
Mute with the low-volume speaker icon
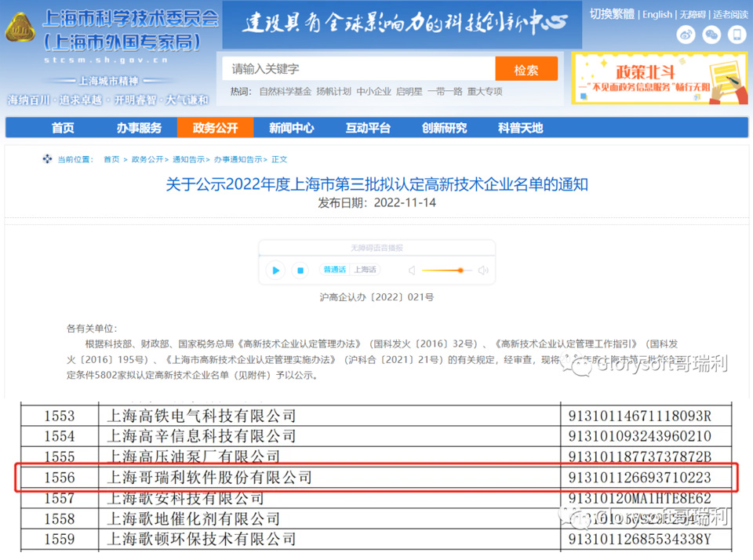[x=412, y=271]
